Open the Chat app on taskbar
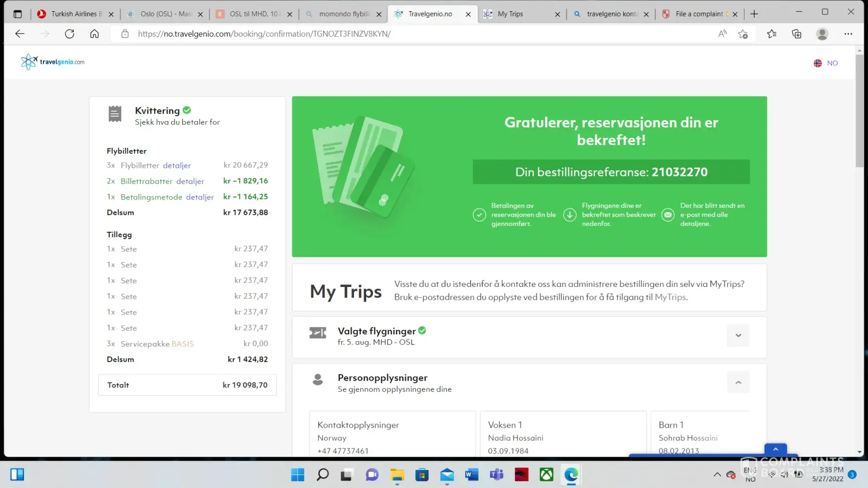Image resolution: width=868 pixels, height=488 pixels. tap(372, 474)
